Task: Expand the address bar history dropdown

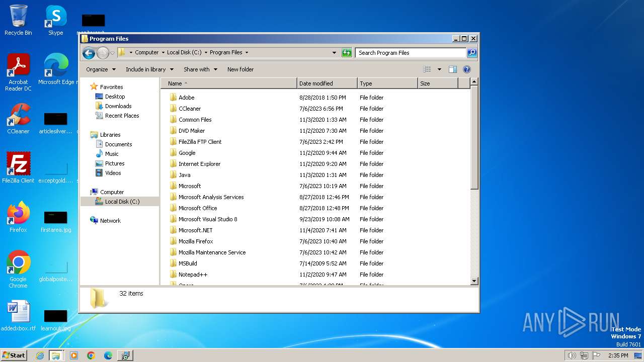Action: coord(334,52)
